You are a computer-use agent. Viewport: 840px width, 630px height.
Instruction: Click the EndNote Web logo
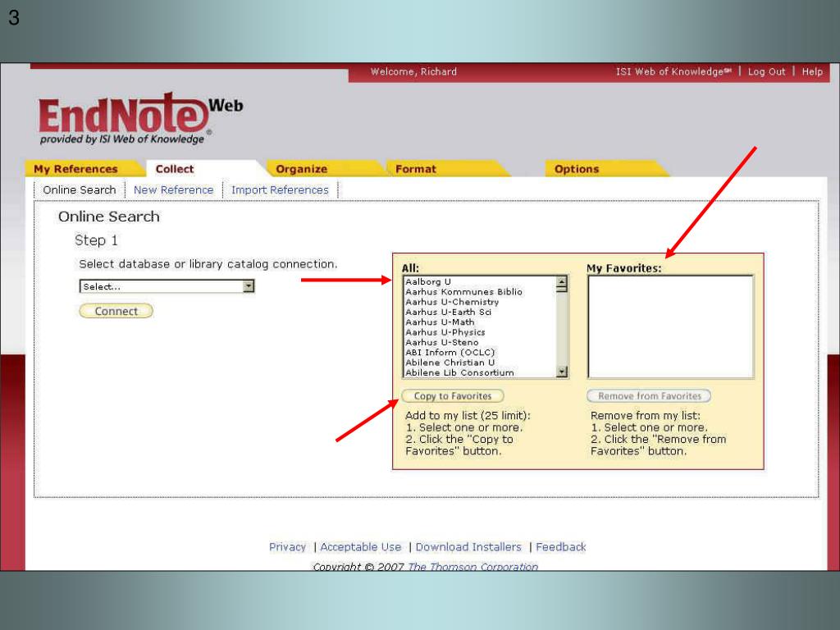pyautogui.click(x=140, y=118)
